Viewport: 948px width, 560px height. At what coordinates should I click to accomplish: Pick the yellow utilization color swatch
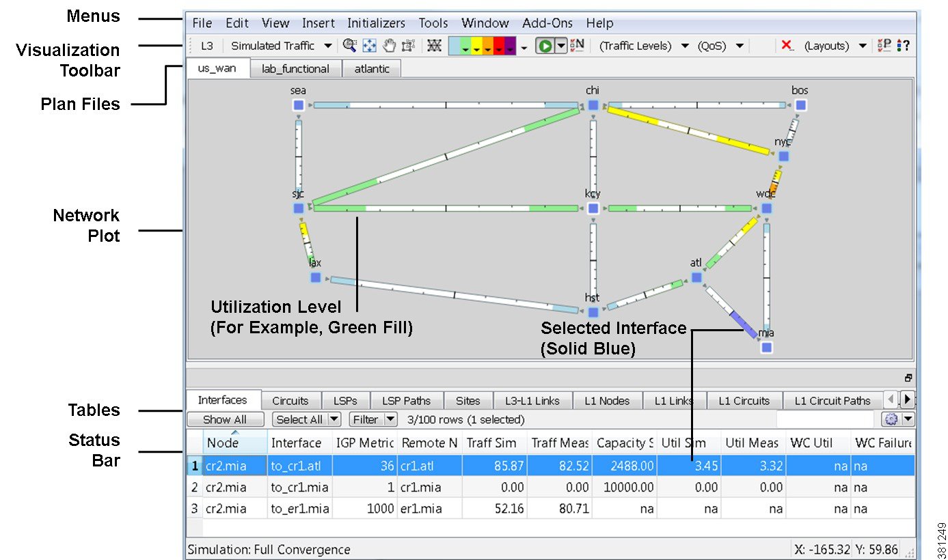pyautogui.click(x=477, y=45)
